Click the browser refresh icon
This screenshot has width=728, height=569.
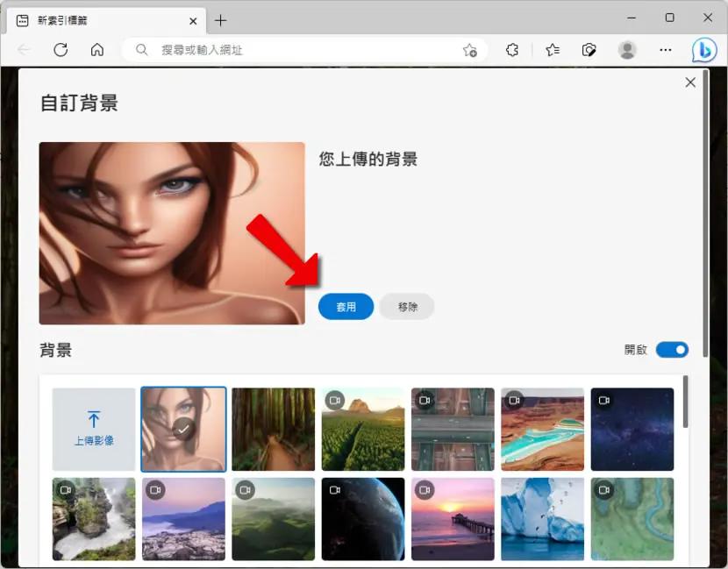pyautogui.click(x=61, y=50)
